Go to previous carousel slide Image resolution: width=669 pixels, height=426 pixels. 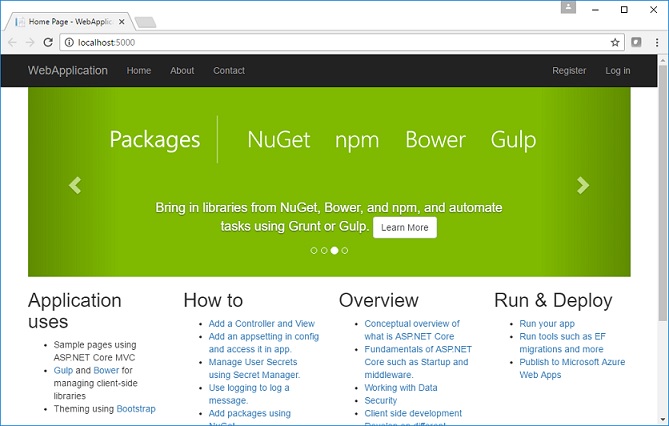click(74, 185)
